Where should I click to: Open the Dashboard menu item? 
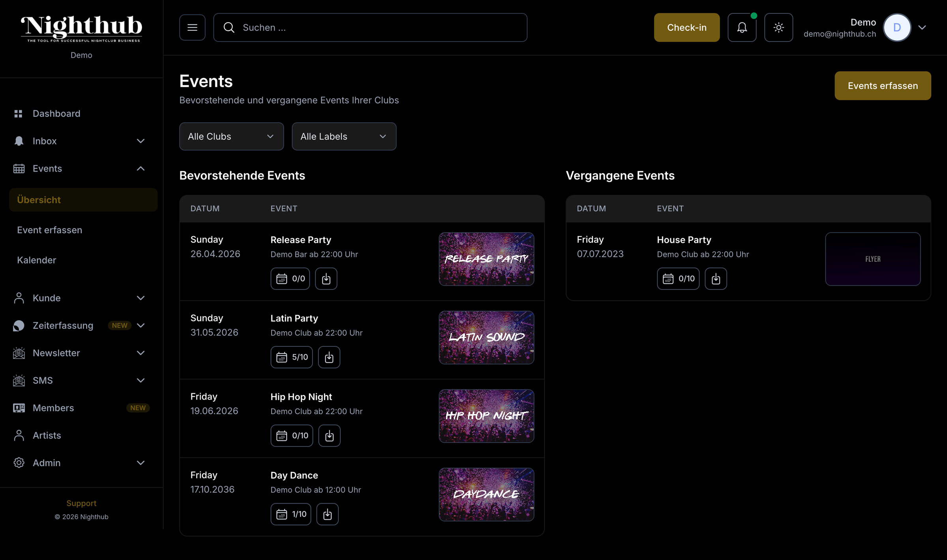[56, 114]
